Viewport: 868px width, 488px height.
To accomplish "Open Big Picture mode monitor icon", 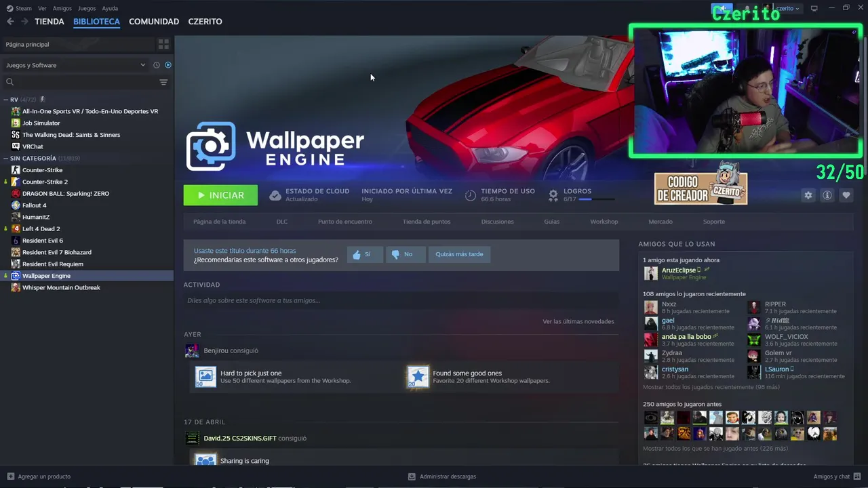I will click(814, 8).
